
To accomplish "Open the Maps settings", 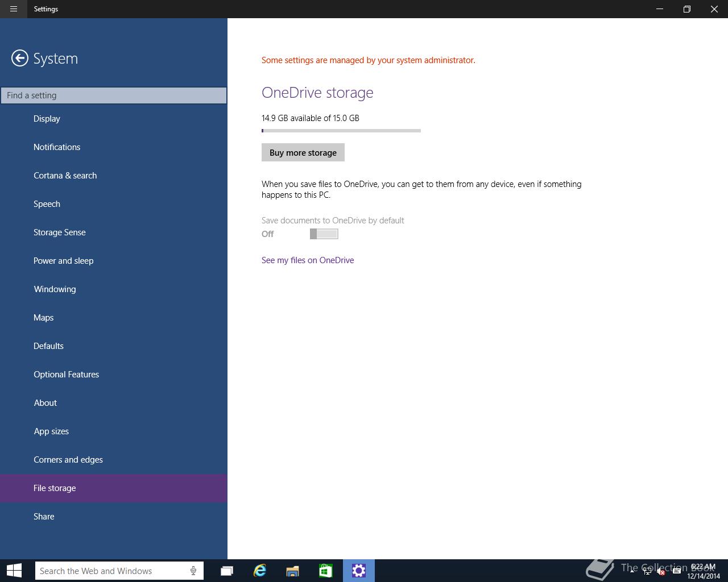I will (114, 318).
